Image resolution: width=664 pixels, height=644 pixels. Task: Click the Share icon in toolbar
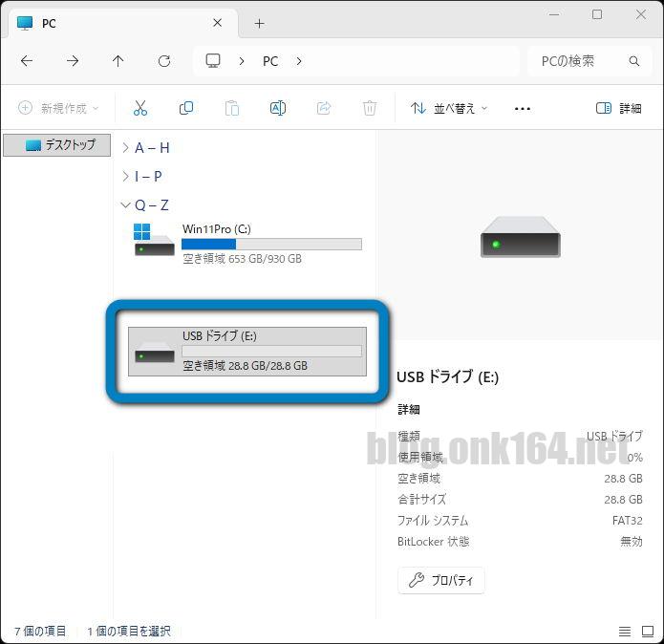click(324, 108)
